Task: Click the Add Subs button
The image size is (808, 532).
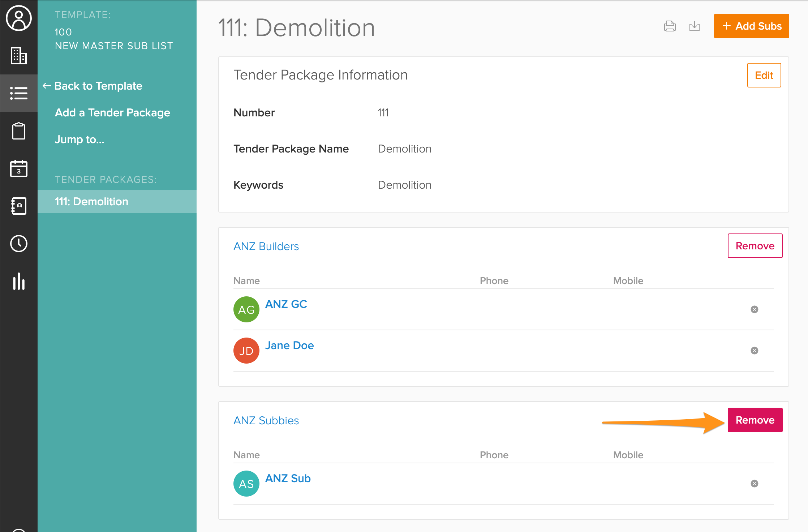Action: (x=751, y=26)
